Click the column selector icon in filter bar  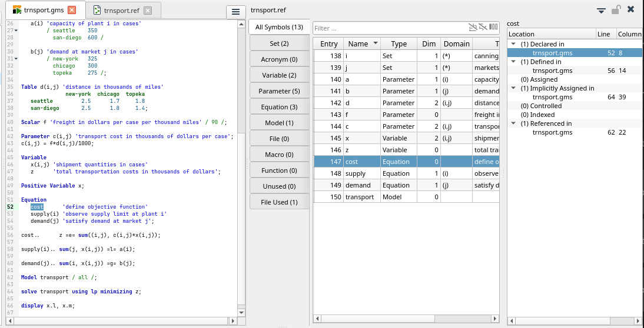493,28
